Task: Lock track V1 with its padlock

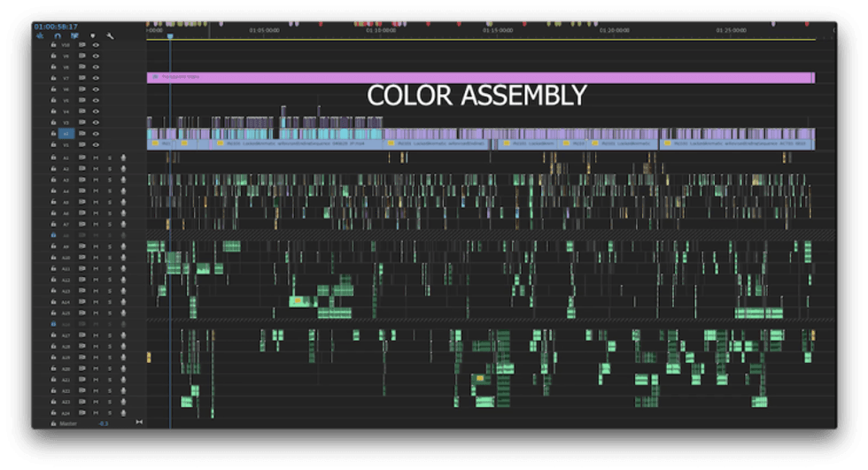Action: 53,144
